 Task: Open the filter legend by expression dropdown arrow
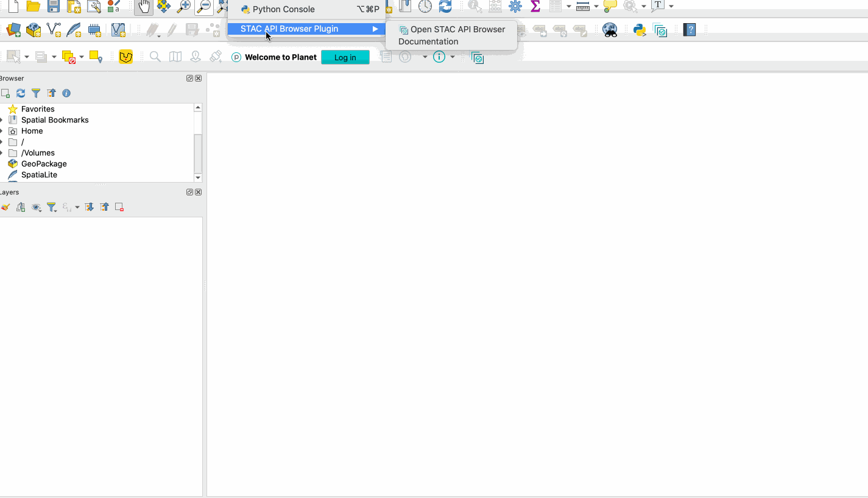pos(77,208)
